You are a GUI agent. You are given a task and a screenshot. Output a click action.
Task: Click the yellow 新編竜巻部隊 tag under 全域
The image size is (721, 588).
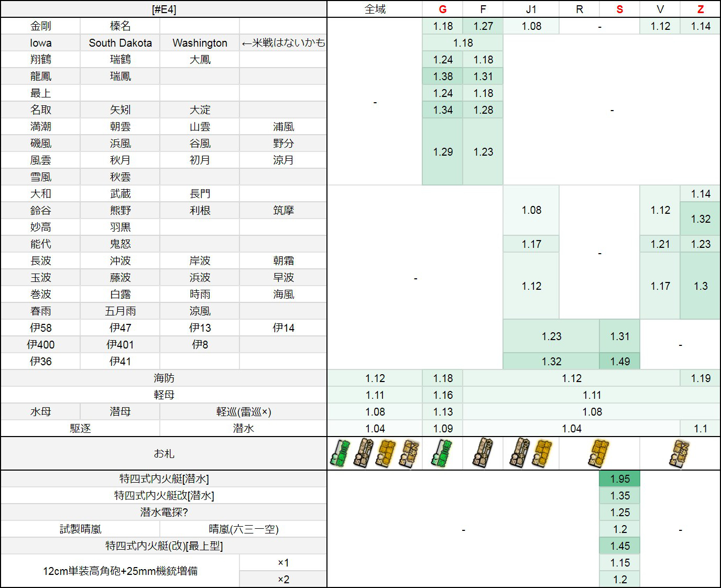coord(386,453)
